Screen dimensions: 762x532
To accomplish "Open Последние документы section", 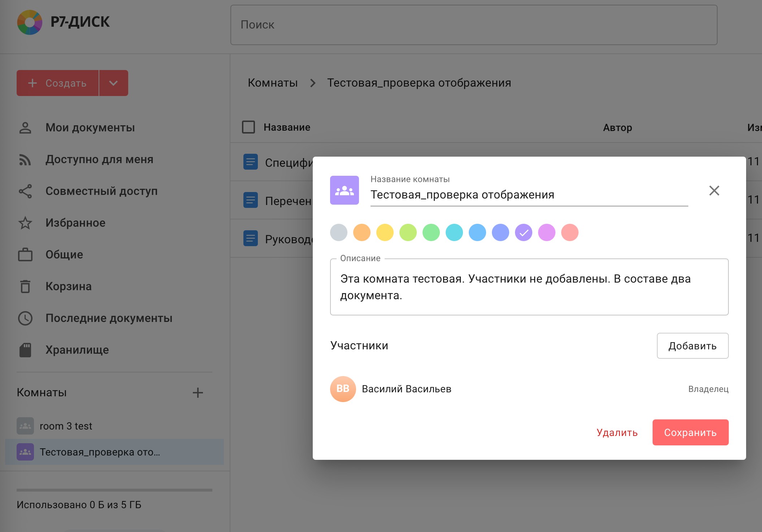I will [109, 318].
